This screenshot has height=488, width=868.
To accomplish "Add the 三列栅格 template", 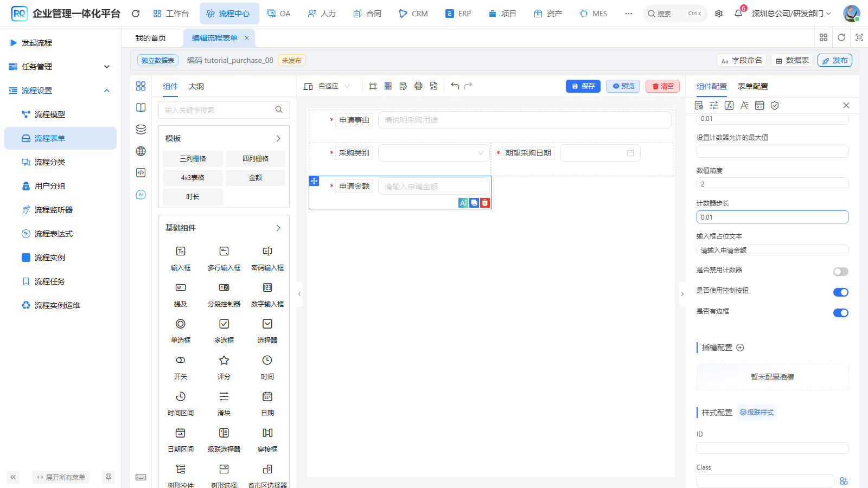I will (x=193, y=158).
